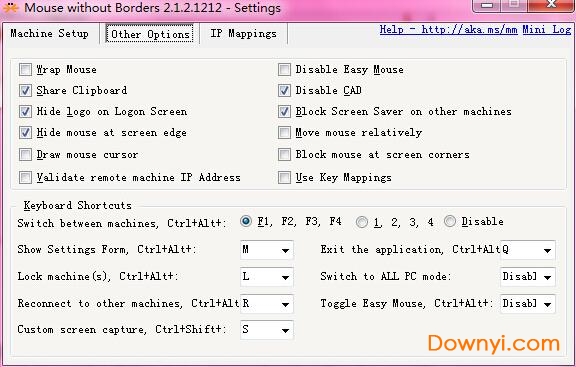Select the Other Options tab
Viewport: 576px width, 367px height.
click(150, 34)
